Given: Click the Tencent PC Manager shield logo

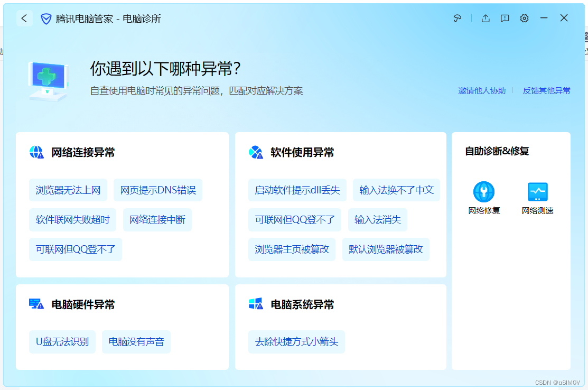Looking at the screenshot, I should (x=46, y=18).
